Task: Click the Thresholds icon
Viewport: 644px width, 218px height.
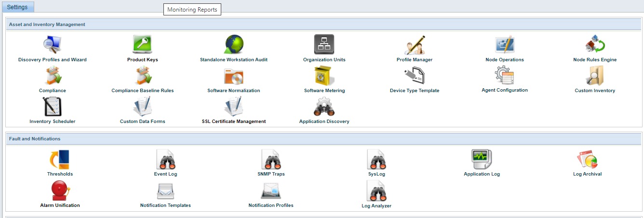Action: click(60, 159)
